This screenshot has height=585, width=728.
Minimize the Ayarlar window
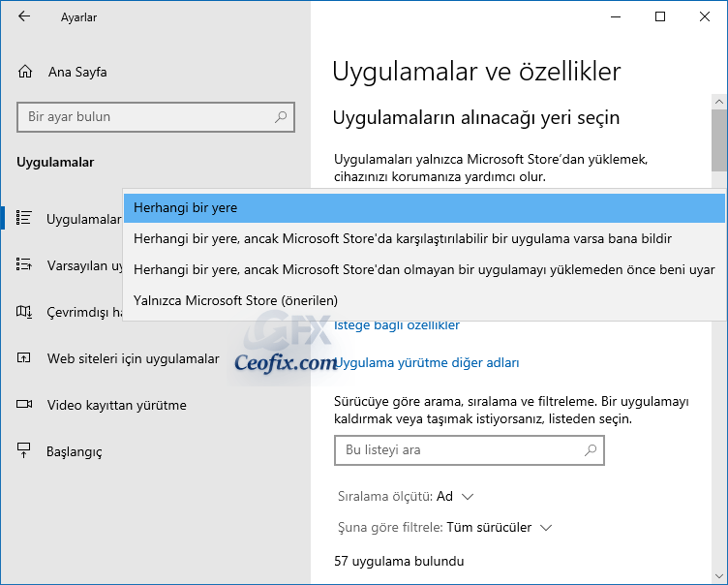[616, 16]
